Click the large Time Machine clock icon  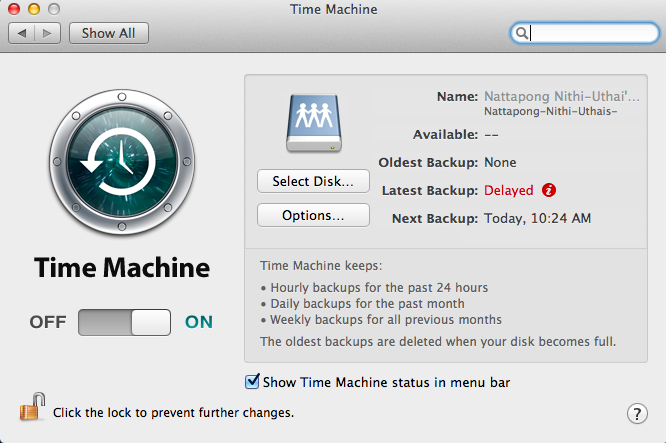pyautogui.click(x=122, y=161)
